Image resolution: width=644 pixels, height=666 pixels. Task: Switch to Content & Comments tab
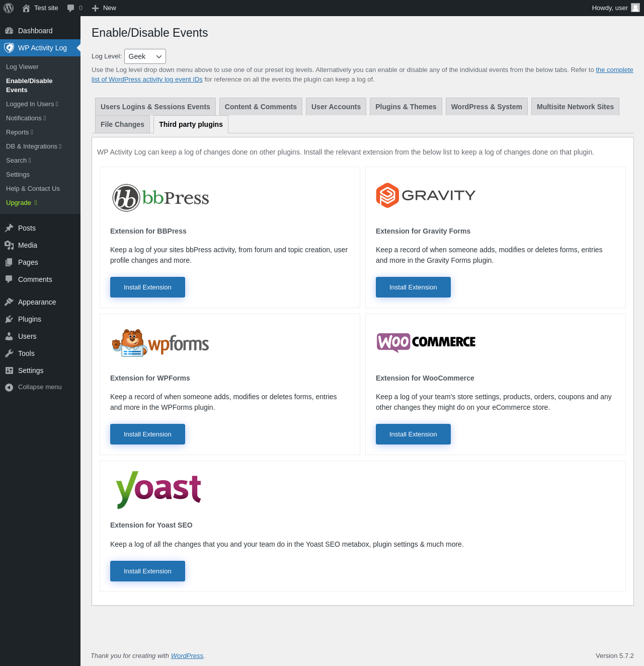(x=261, y=107)
